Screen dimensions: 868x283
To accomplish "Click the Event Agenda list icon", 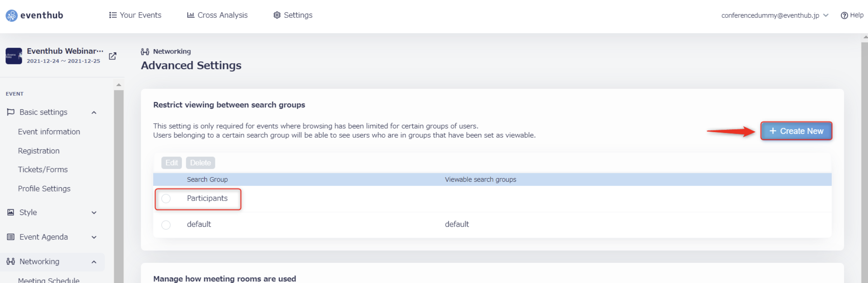I will pos(11,237).
